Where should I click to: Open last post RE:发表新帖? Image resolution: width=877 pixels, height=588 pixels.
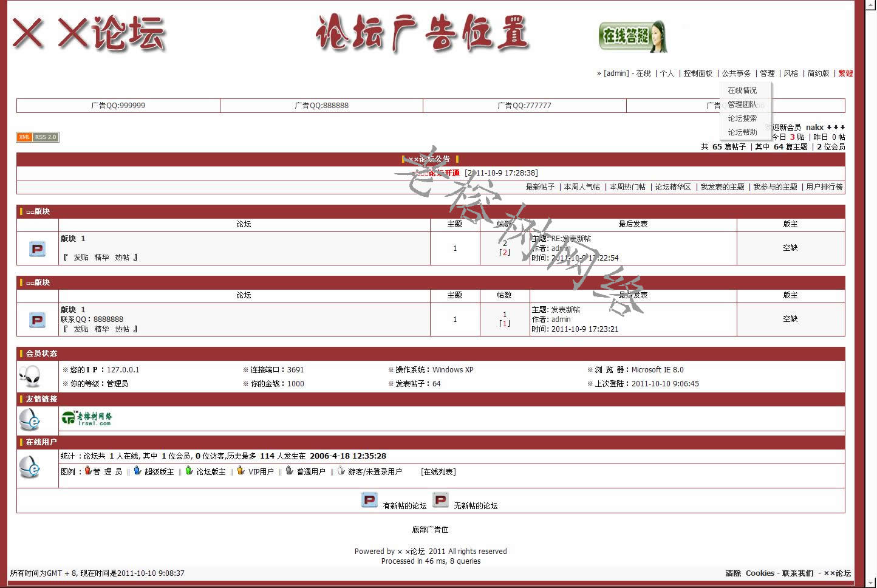click(571, 239)
